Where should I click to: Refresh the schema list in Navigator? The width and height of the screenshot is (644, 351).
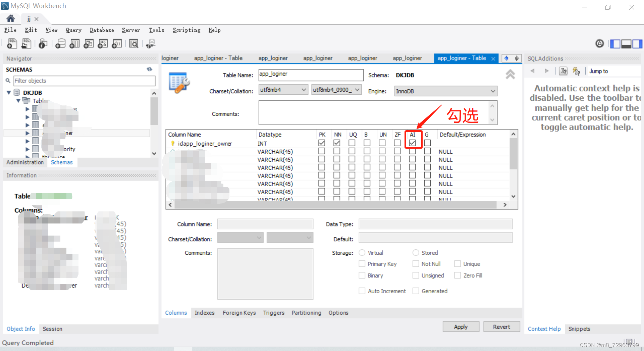tap(150, 69)
